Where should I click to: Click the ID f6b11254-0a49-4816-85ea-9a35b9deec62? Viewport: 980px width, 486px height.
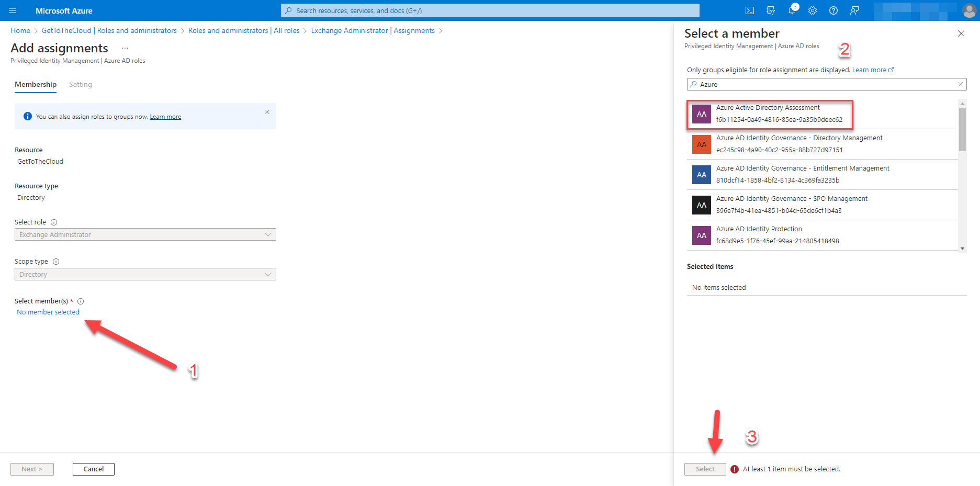click(x=779, y=120)
